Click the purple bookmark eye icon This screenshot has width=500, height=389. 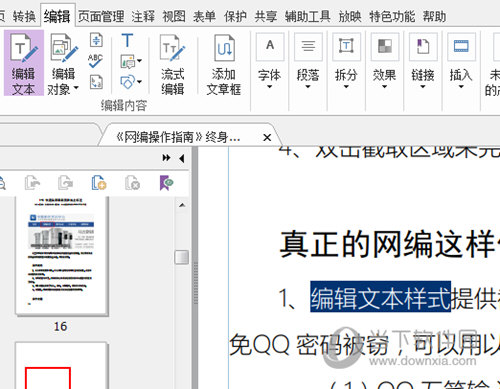(166, 183)
